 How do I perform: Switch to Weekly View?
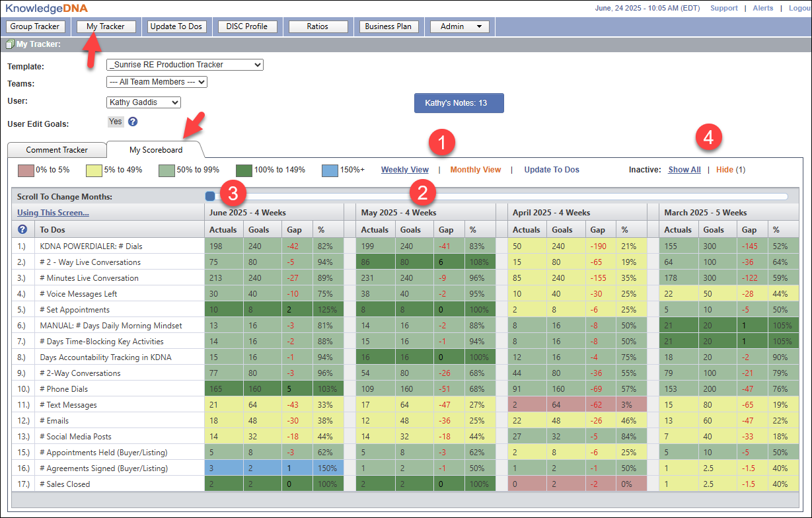point(404,170)
